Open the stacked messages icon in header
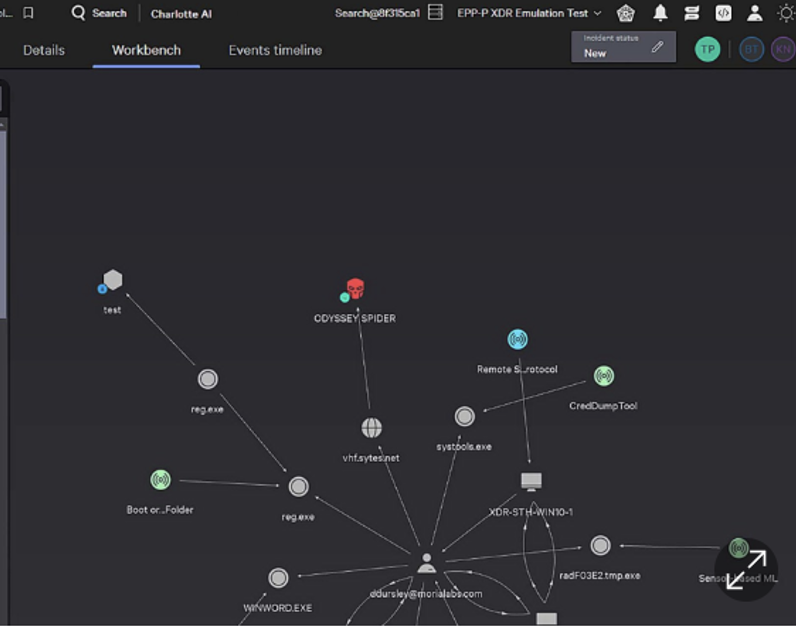796x626 pixels. point(691,13)
